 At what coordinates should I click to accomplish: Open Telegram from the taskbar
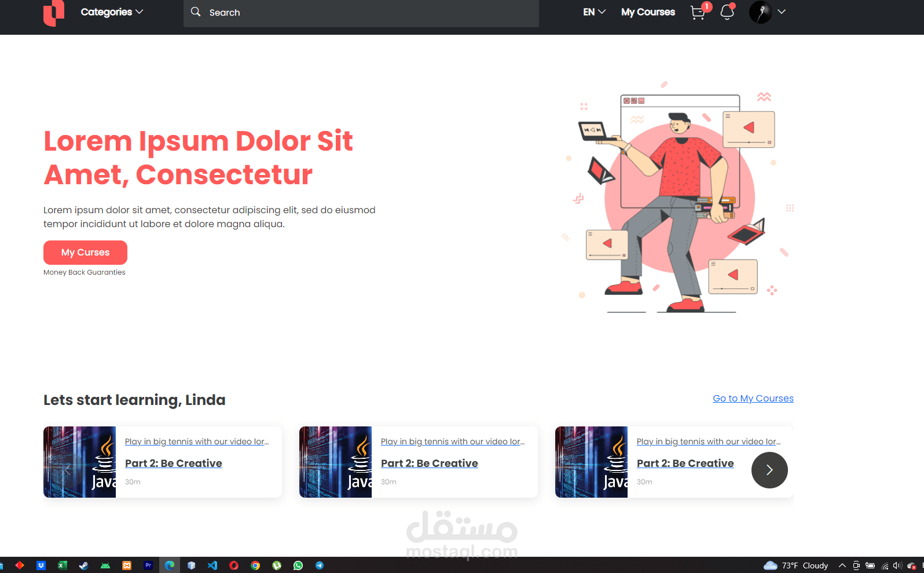click(320, 565)
